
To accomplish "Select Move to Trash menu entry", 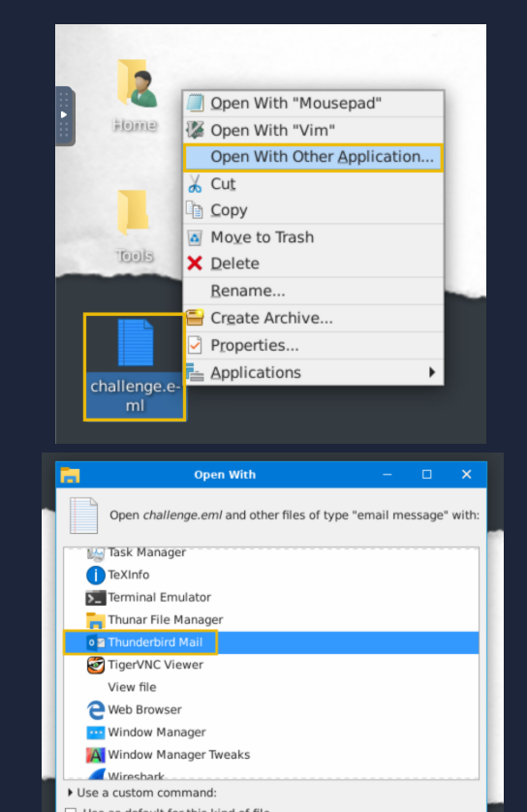I will coord(313,237).
